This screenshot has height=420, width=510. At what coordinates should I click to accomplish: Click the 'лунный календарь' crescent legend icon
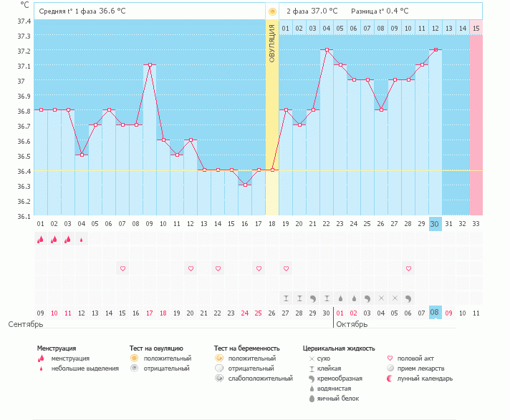point(390,379)
